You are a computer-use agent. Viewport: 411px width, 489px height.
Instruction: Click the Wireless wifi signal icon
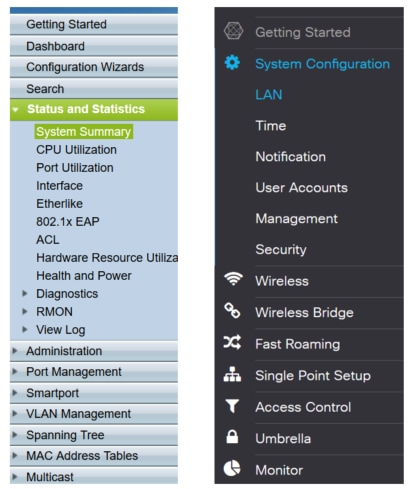(x=233, y=279)
